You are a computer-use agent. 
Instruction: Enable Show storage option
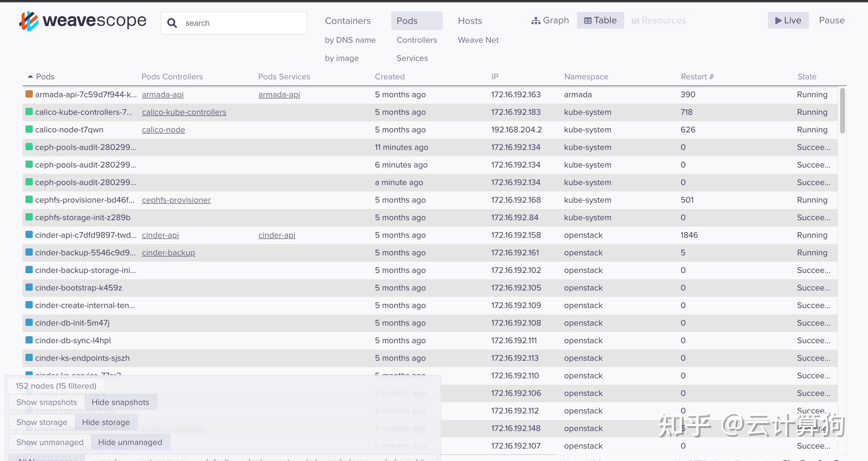pyautogui.click(x=42, y=422)
